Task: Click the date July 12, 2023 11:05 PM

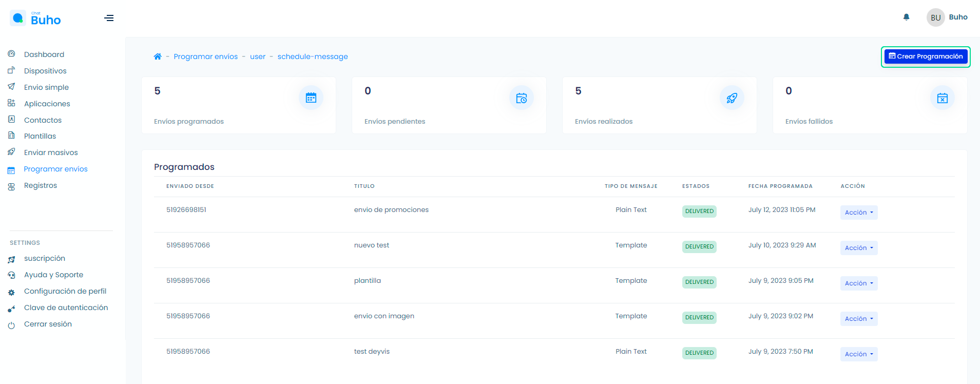Action: [782, 209]
